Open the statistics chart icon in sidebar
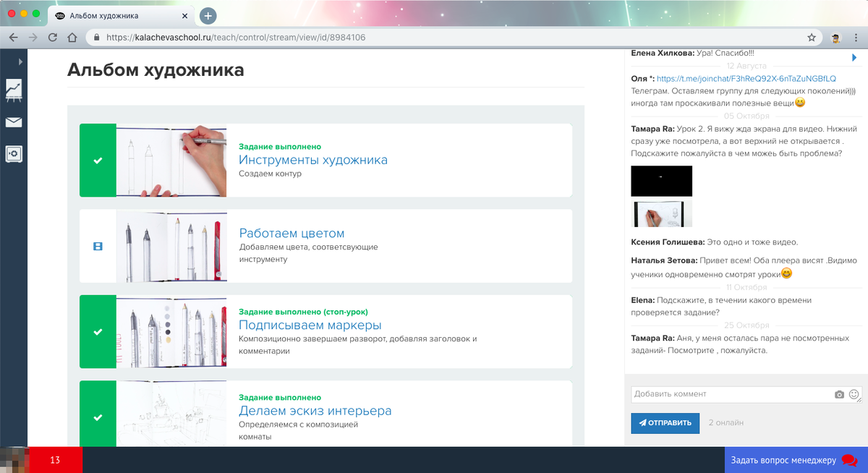868x473 pixels. coord(14,90)
